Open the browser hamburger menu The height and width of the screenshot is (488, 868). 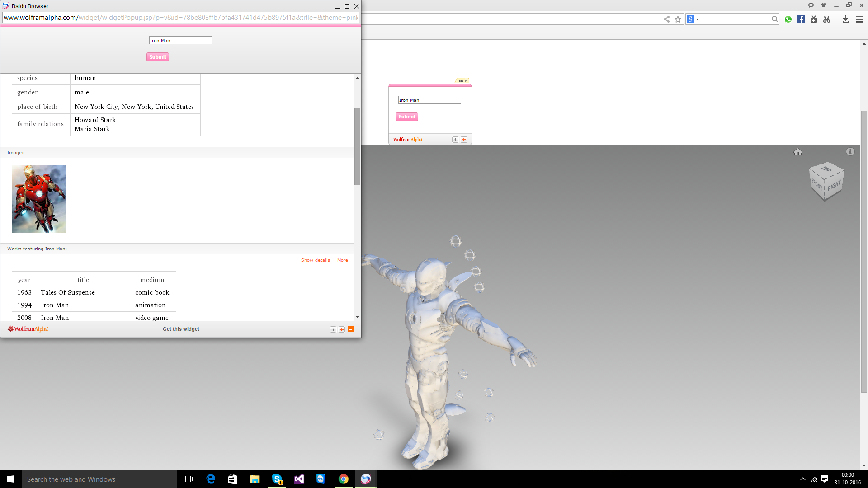[859, 19]
